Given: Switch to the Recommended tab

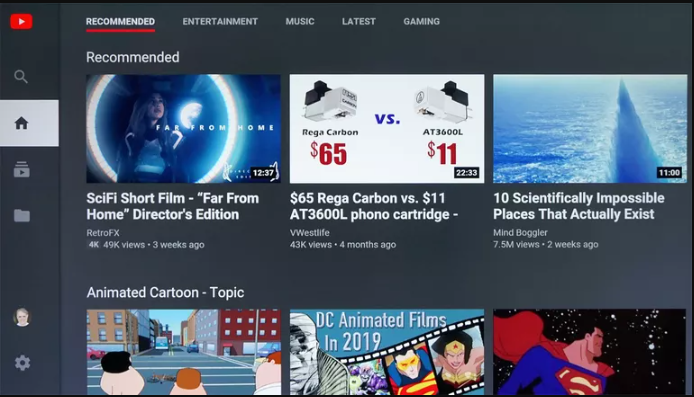Looking at the screenshot, I should (120, 21).
